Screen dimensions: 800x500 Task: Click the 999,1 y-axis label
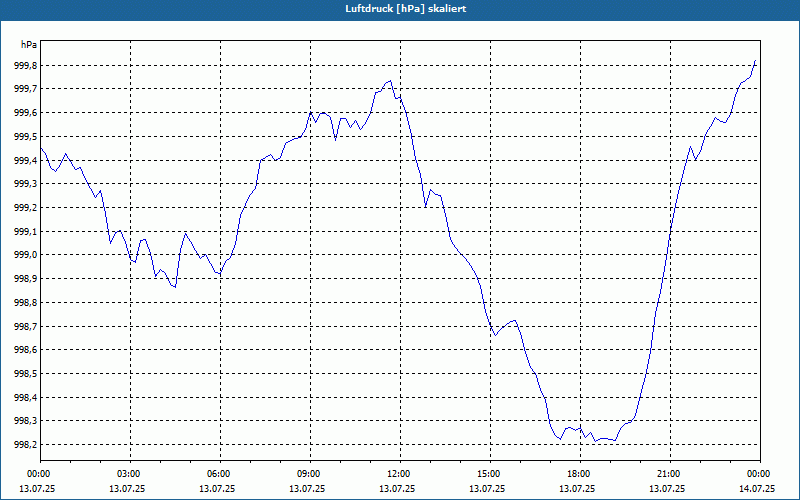[x=25, y=231]
